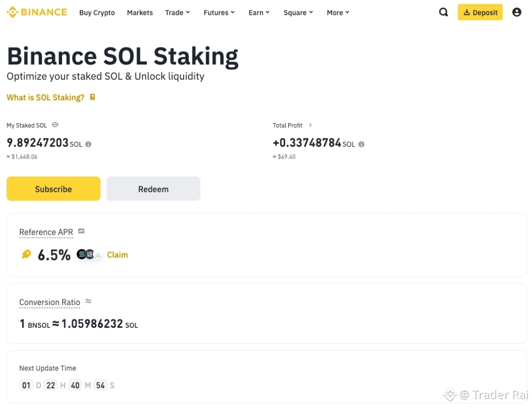
Task: Swap the Conversion Ratio direction
Action: tap(89, 301)
